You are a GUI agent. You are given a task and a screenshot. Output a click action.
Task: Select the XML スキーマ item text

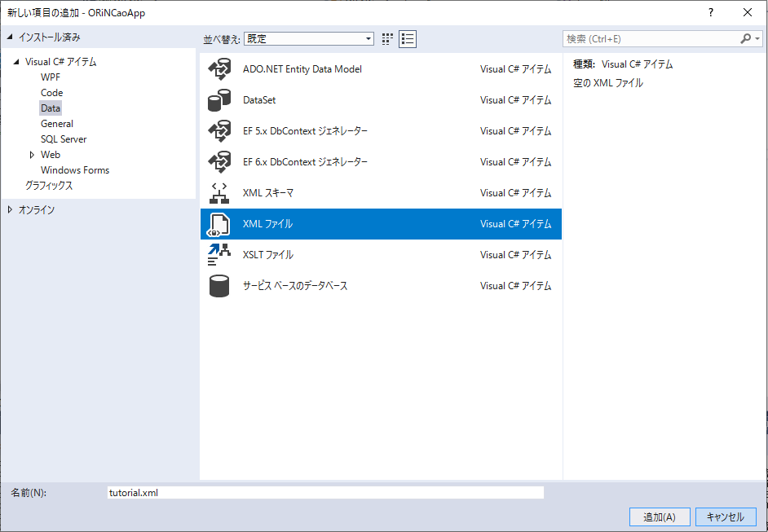click(268, 193)
